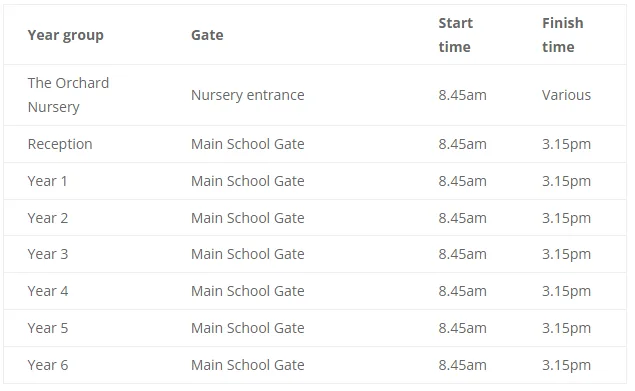
Task: Click the Finish time column header
Action: tap(563, 35)
